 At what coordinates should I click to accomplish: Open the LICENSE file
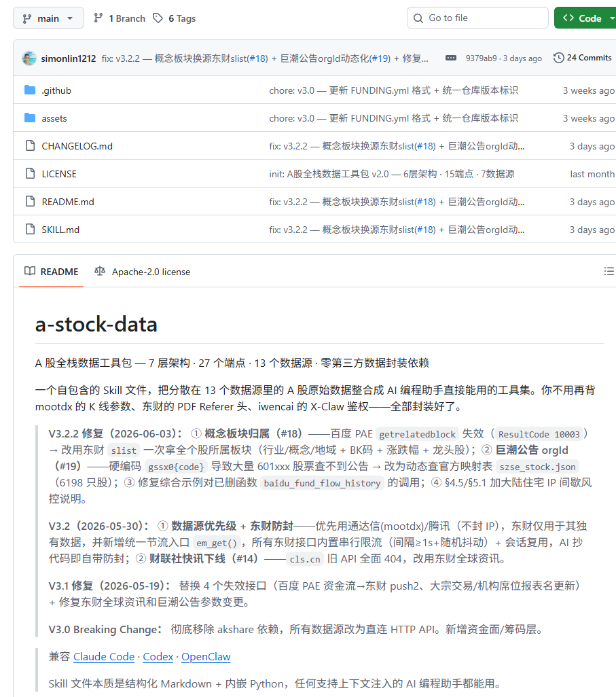(59, 174)
